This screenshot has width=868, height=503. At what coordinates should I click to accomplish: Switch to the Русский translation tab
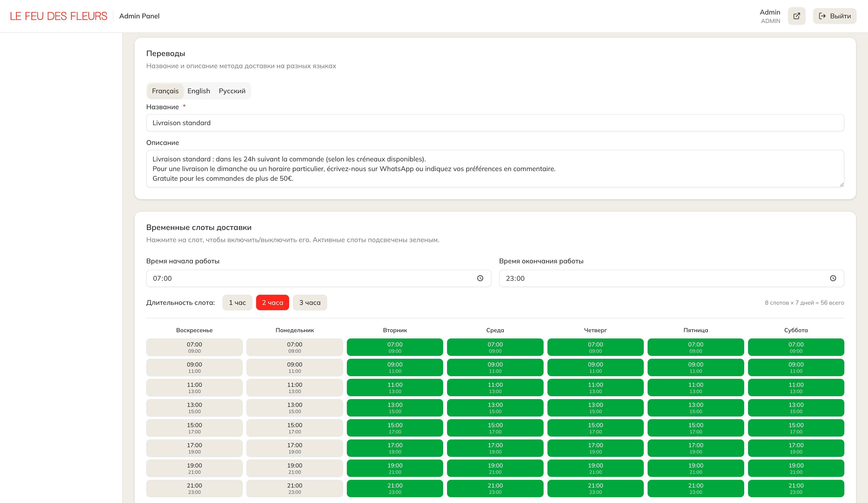232,91
